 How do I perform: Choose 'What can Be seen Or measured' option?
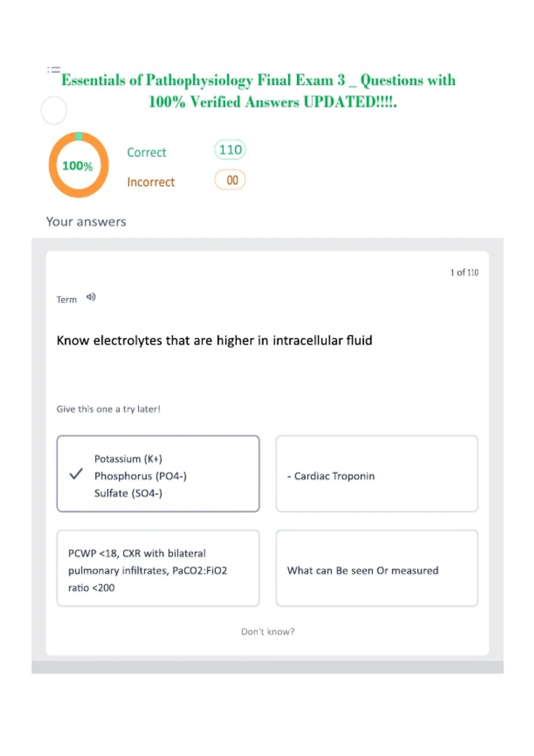tap(377, 568)
